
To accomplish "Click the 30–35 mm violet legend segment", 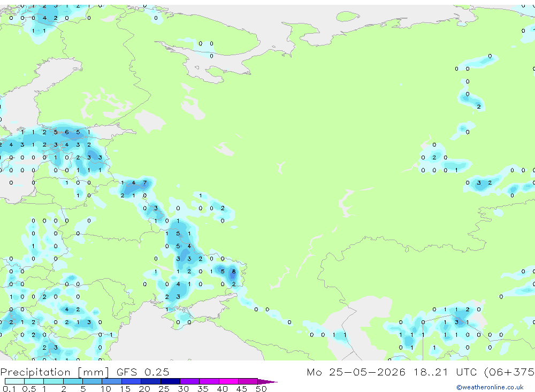I will [190, 381].
